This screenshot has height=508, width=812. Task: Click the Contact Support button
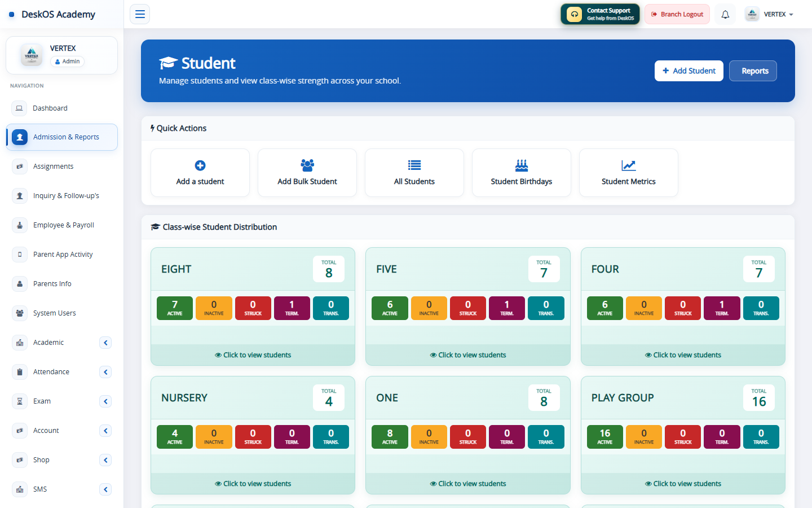[x=600, y=15]
